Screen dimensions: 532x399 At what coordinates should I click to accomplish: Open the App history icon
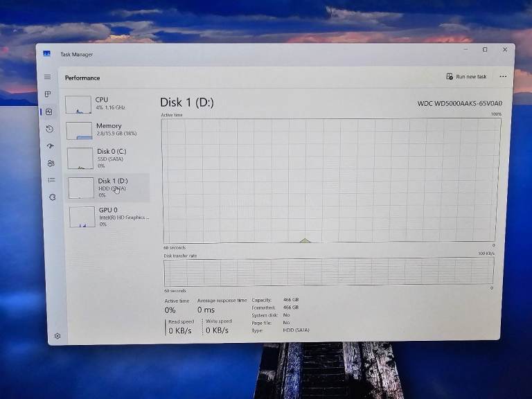pos(50,129)
